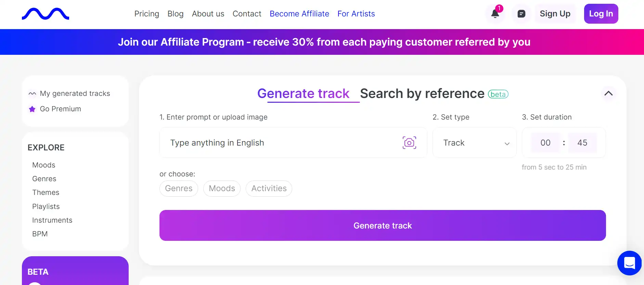Open Instruments in Explore sidebar
644x285 pixels.
[52, 220]
